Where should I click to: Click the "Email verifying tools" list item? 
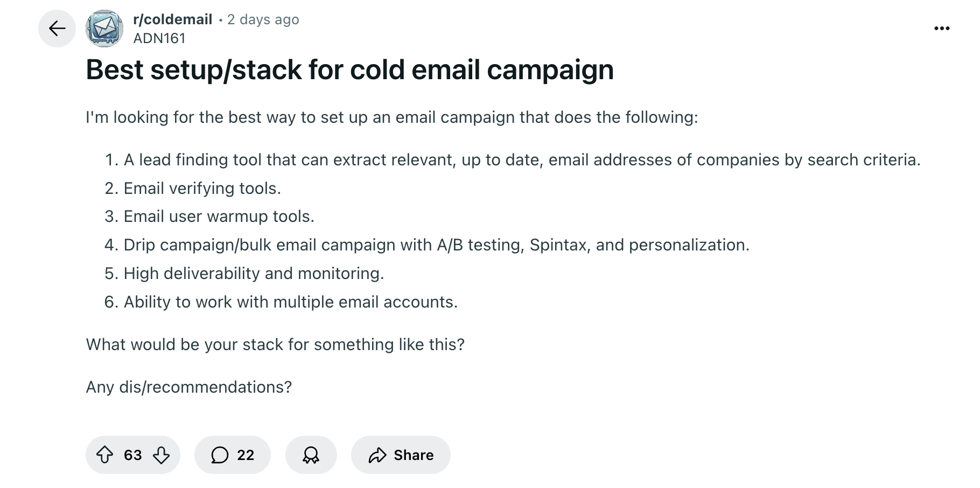tap(202, 189)
